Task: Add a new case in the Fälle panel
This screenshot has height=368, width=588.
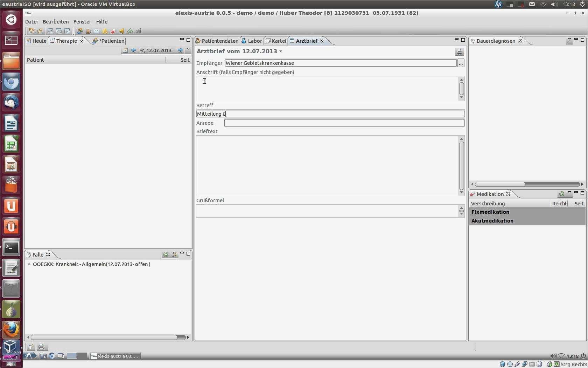Action: tap(166, 254)
